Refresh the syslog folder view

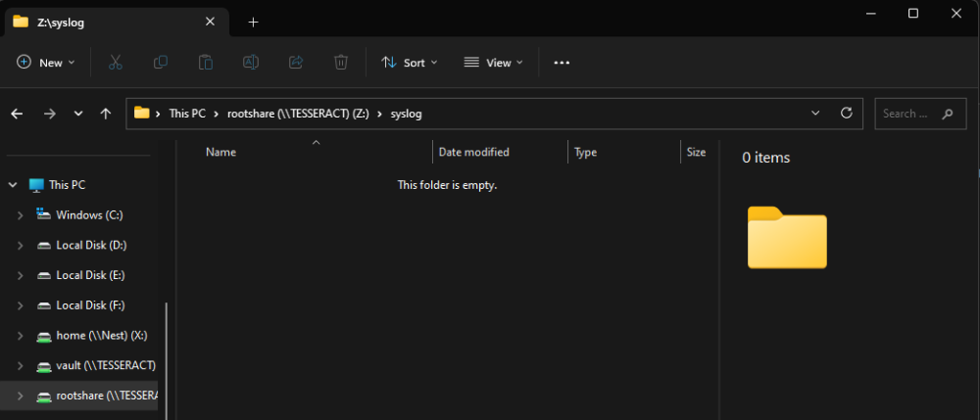tap(847, 113)
